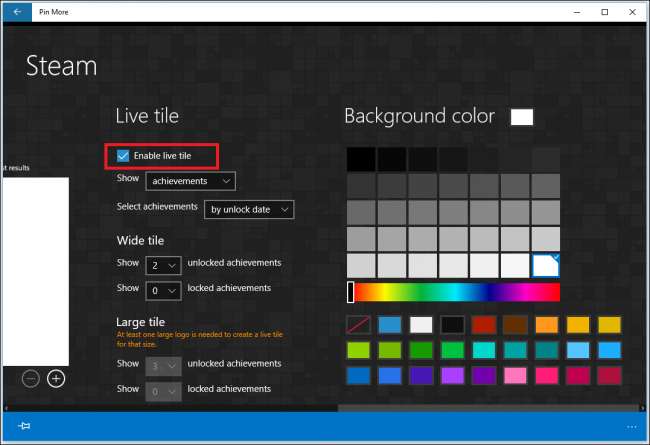Screen dimensions: 650x445
Task: Click the circled plus icon
Action: coord(57,378)
